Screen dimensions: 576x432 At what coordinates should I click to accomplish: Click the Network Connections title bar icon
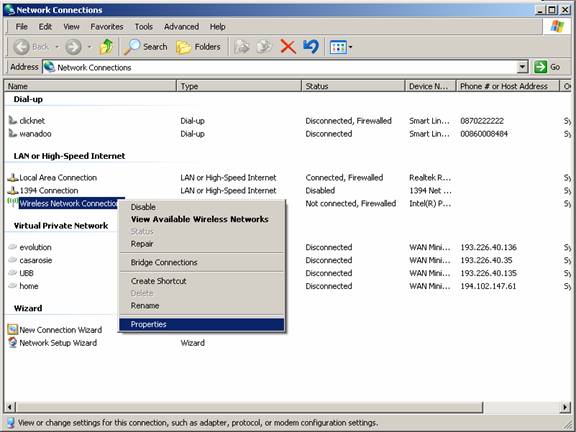[10, 10]
